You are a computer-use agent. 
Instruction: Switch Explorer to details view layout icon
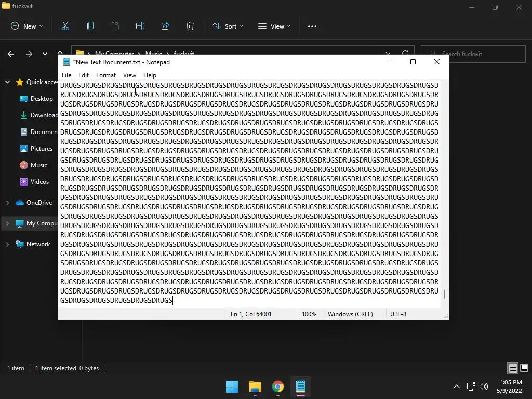pos(513,368)
